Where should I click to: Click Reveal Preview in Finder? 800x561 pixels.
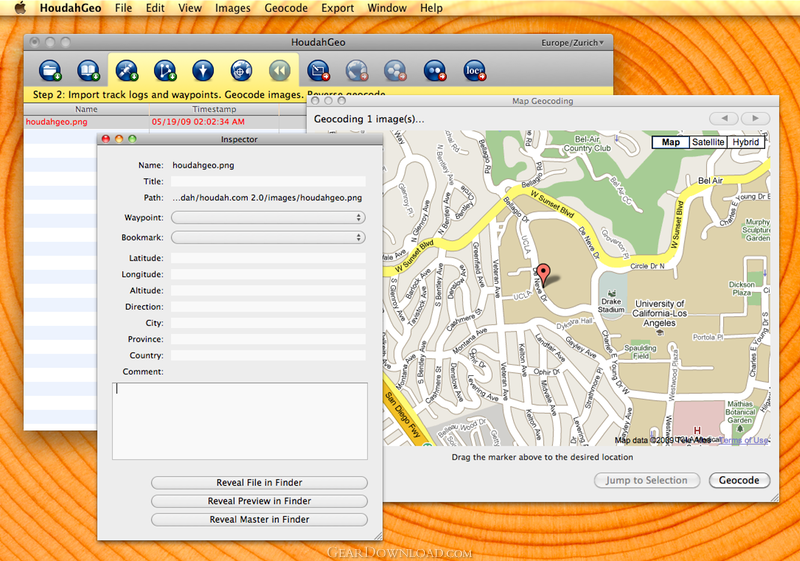[259, 501]
